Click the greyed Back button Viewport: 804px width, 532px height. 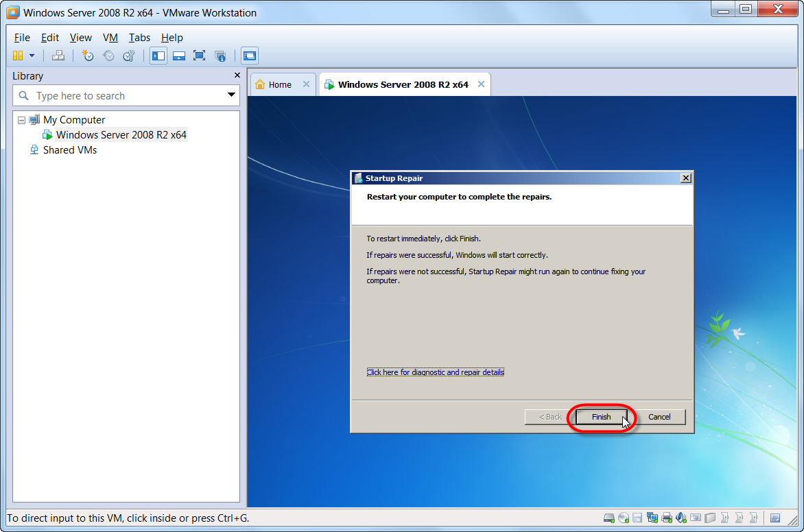click(x=549, y=418)
